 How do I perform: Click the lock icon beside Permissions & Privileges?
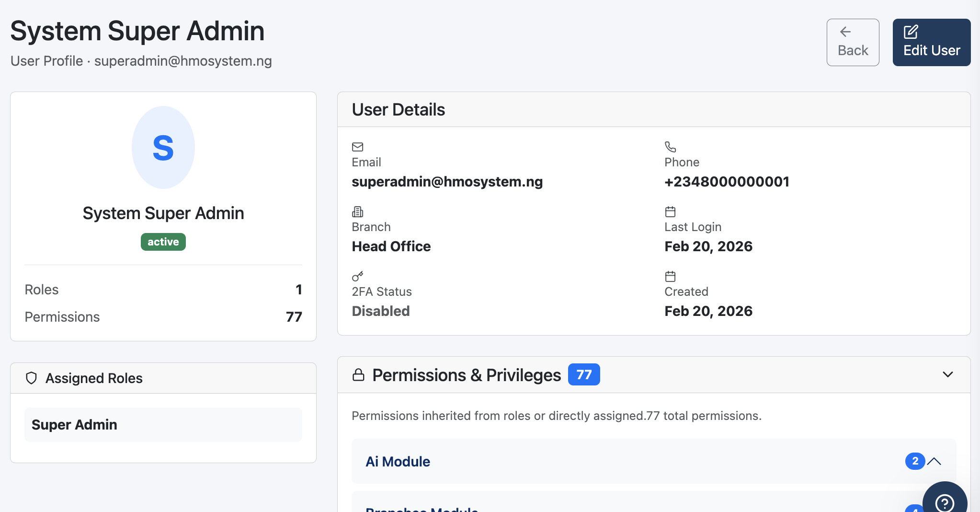(x=358, y=374)
